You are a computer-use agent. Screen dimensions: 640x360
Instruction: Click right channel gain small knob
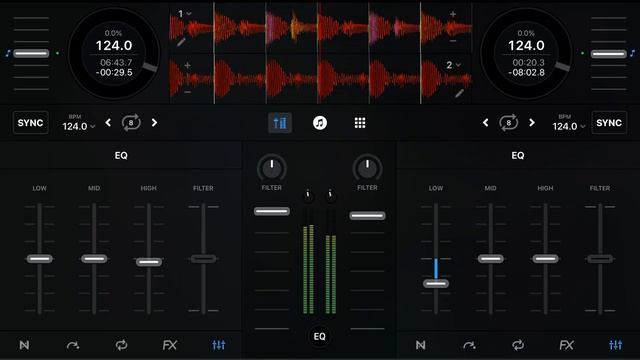tap(331, 196)
